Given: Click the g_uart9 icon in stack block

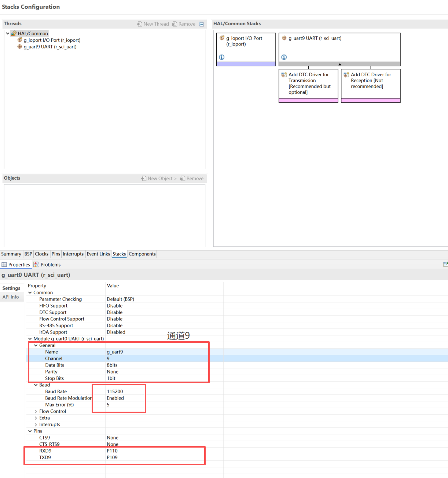Looking at the screenshot, I should tap(284, 38).
